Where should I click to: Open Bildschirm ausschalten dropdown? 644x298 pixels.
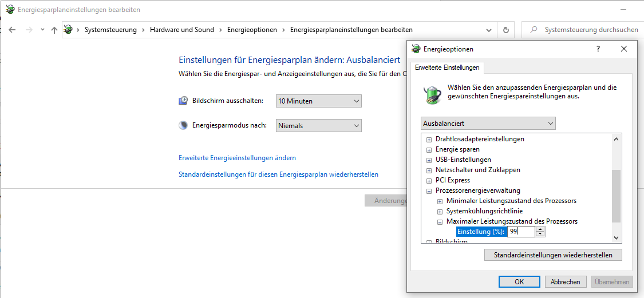[x=319, y=101]
